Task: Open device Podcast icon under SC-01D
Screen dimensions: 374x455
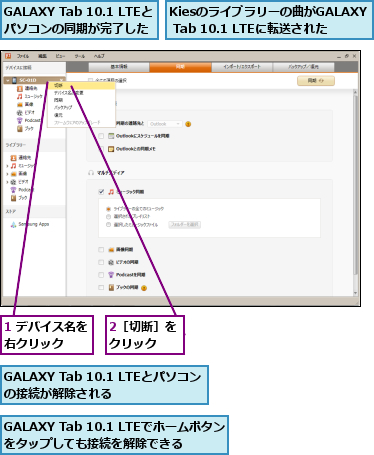Action: tap(20, 120)
